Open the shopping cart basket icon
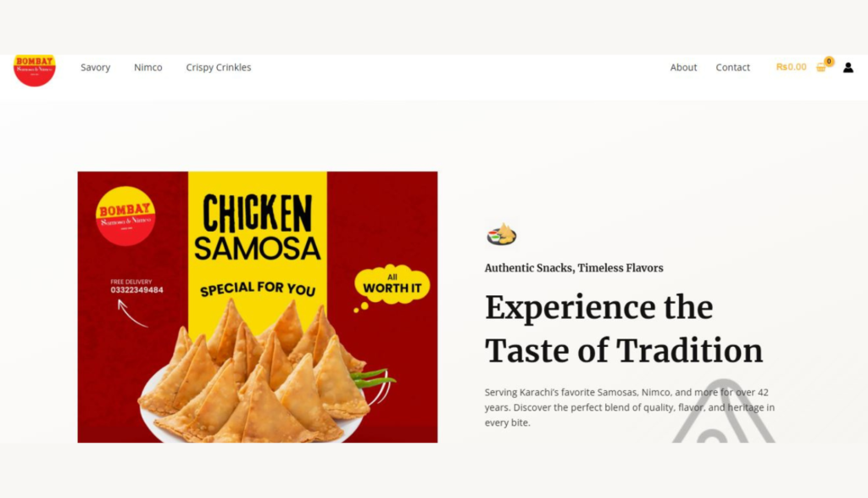Image resolution: width=868 pixels, height=498 pixels. pos(821,68)
